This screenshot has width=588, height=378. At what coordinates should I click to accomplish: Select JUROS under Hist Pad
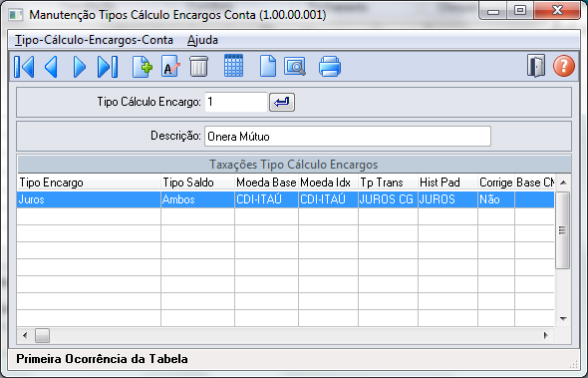point(447,199)
